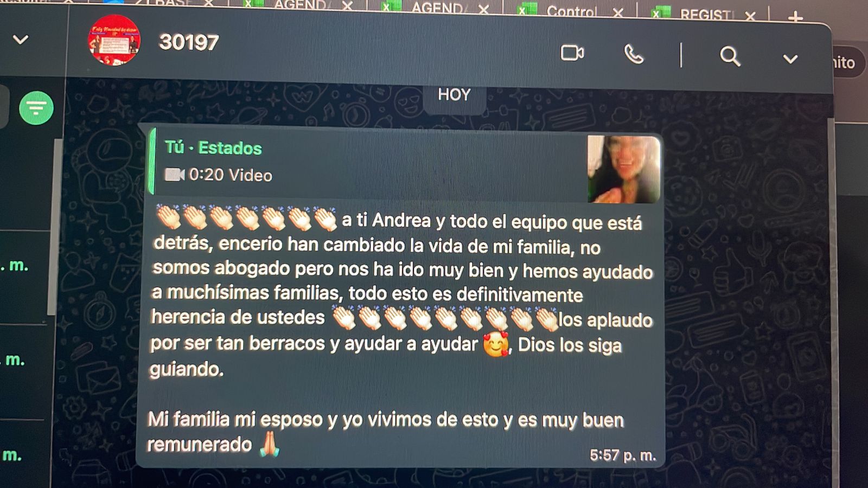Click the 5:57 p. m. message timestamp

(623, 455)
